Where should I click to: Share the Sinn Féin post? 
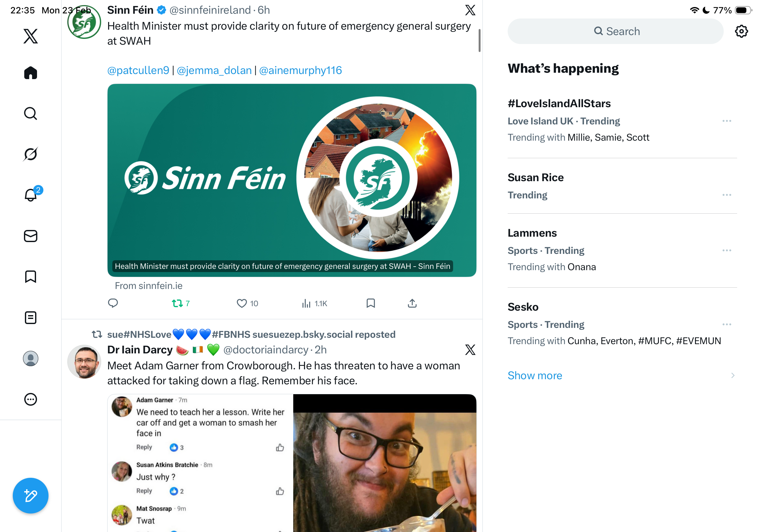412,303
